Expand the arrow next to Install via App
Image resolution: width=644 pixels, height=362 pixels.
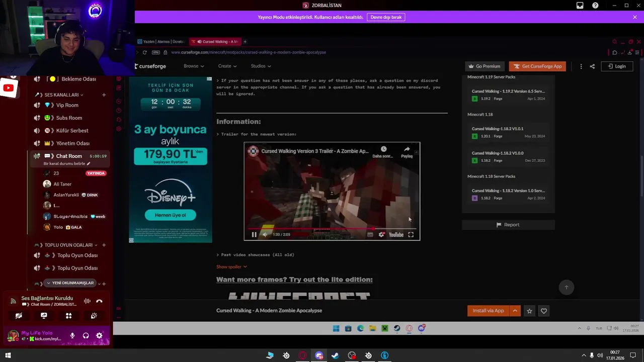point(515,311)
